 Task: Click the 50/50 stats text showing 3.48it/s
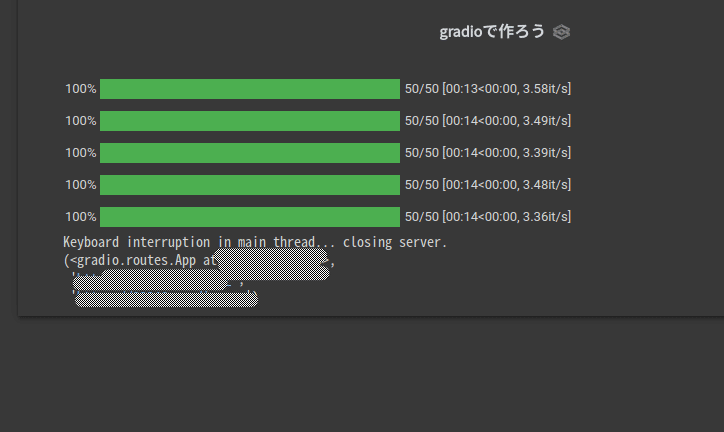488,185
